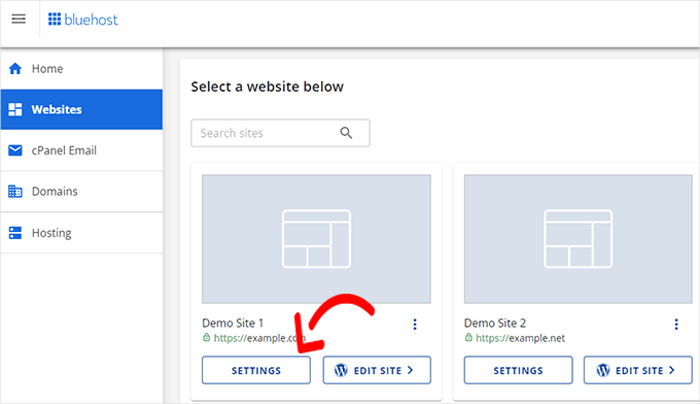Click the Demo Site 2 thumbnail preview
This screenshot has width=700, height=404.
[x=577, y=239]
